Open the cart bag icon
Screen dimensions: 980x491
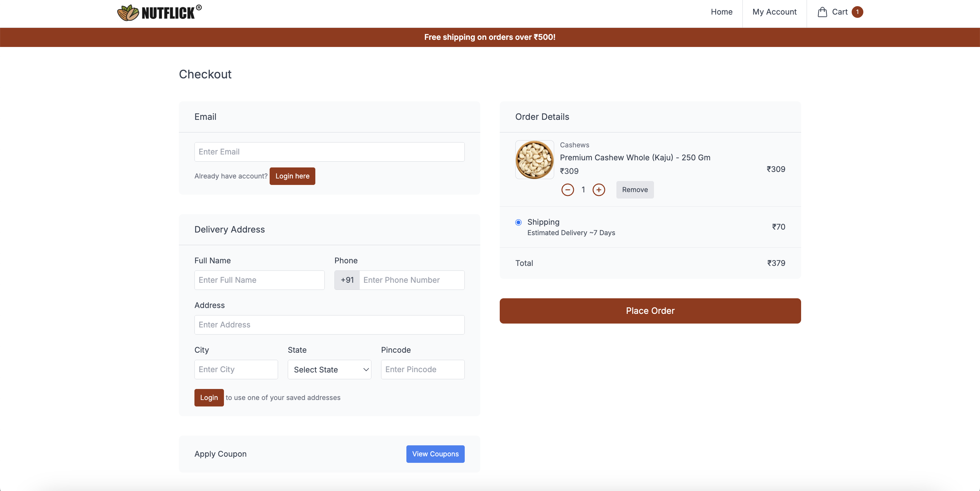coord(822,12)
